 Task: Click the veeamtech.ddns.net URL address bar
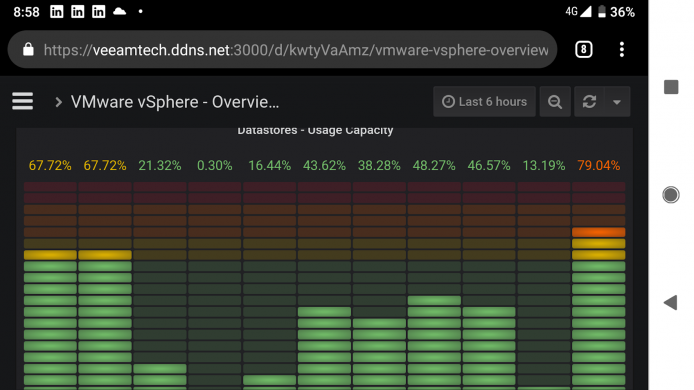[296, 50]
